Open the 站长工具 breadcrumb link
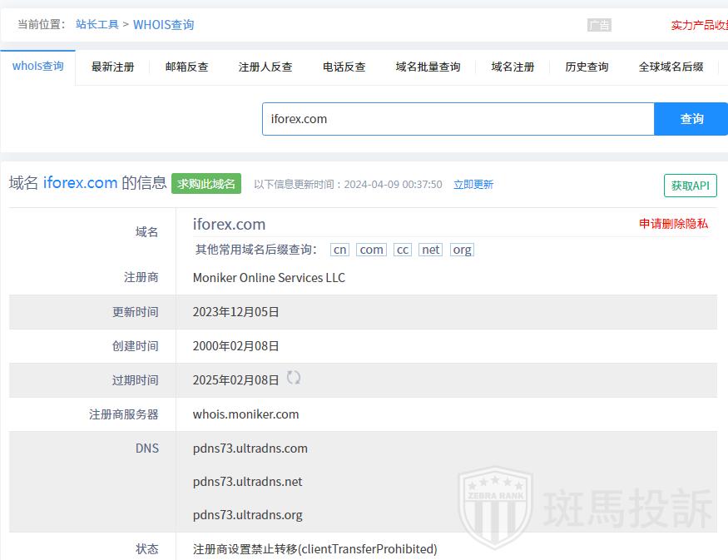The height and width of the screenshot is (560, 728). (x=97, y=25)
